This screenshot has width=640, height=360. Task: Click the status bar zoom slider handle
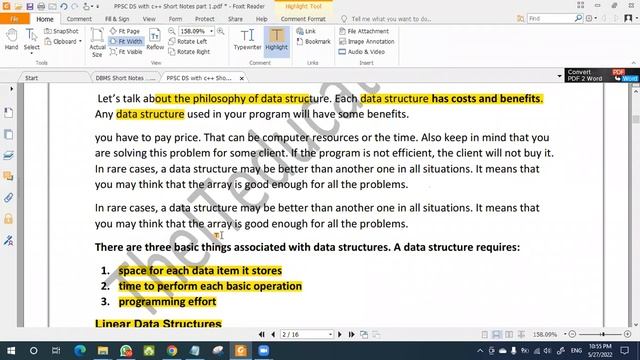pyautogui.click(x=602, y=334)
